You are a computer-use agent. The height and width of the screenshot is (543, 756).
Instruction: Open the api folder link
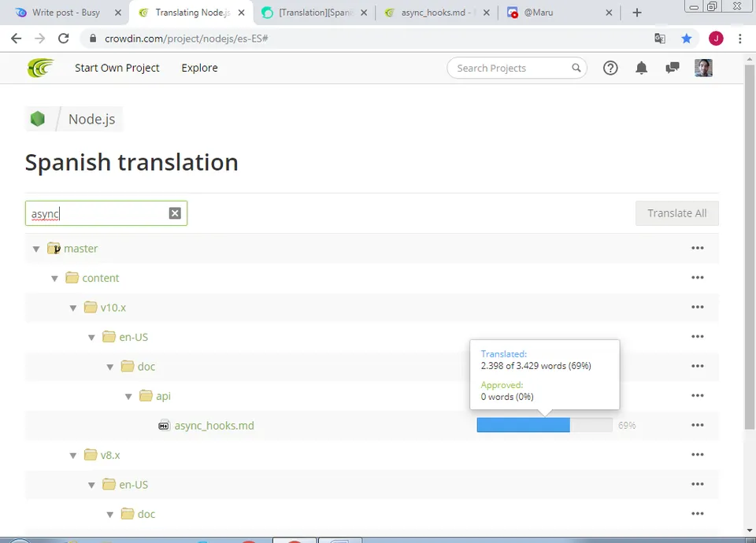coord(163,396)
